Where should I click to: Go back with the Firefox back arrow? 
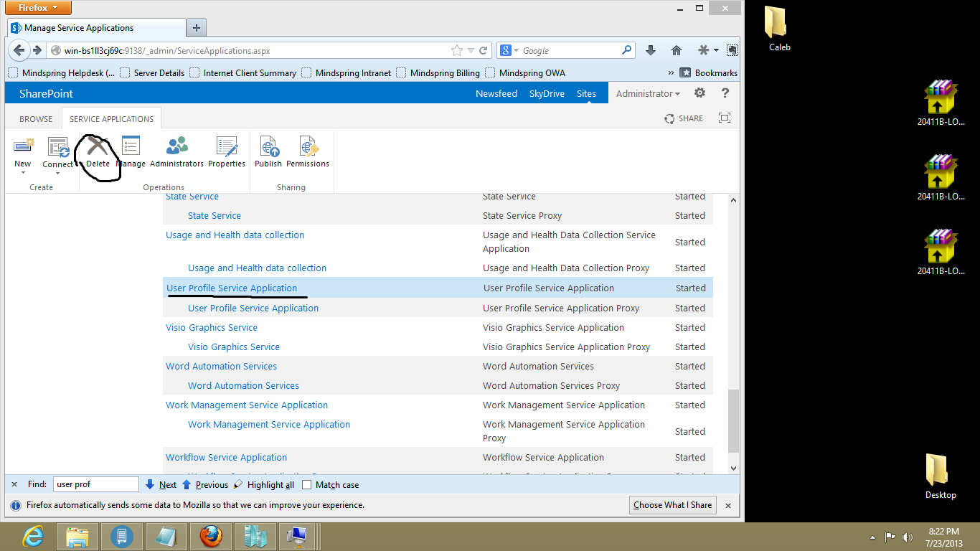click(x=20, y=50)
